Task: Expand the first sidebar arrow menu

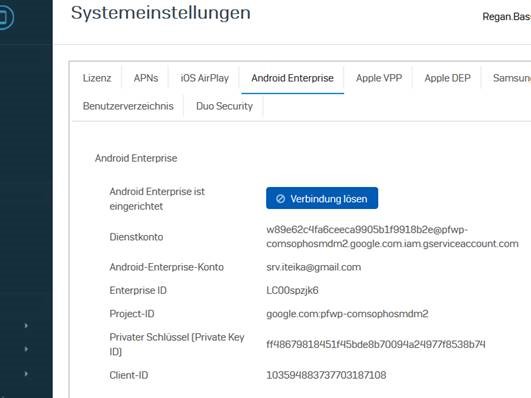Action: (x=26, y=326)
